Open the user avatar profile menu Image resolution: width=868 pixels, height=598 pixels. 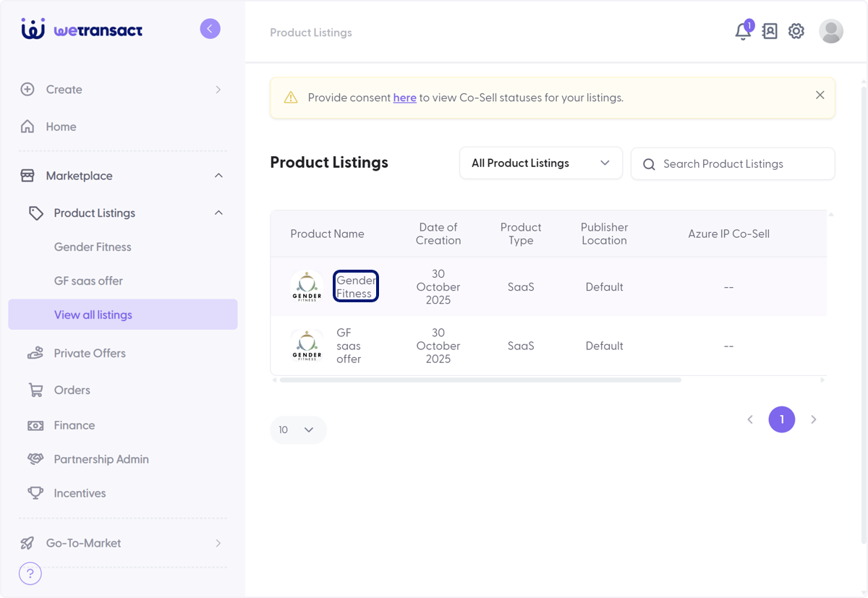(831, 31)
